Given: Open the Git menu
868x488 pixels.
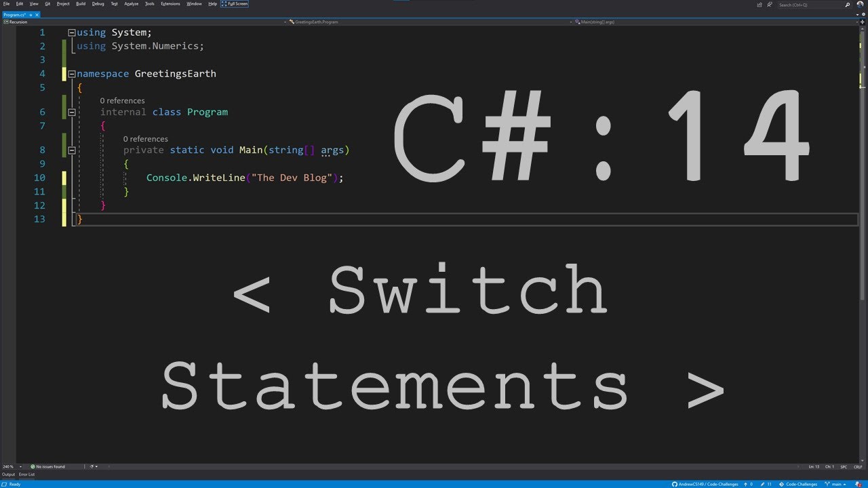Looking at the screenshot, I should coord(47,4).
